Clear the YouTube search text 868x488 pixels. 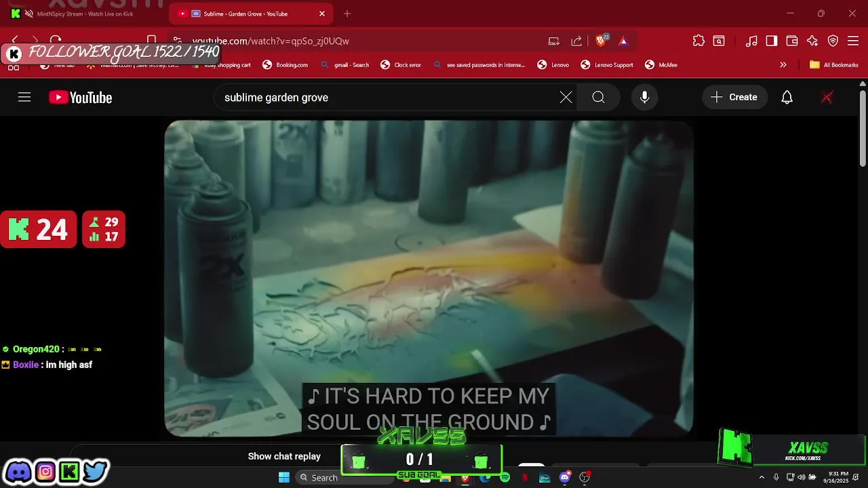click(x=566, y=98)
